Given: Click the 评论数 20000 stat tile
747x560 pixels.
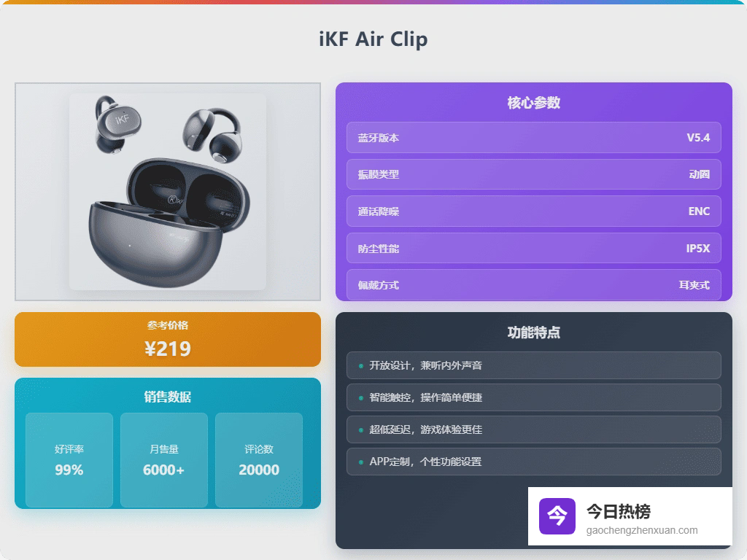Looking at the screenshot, I should click(x=259, y=460).
